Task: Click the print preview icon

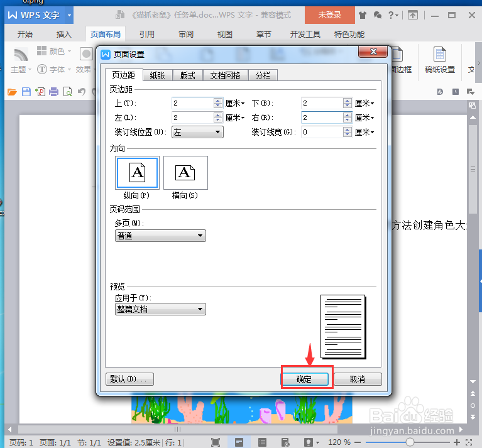Action: 68,92
